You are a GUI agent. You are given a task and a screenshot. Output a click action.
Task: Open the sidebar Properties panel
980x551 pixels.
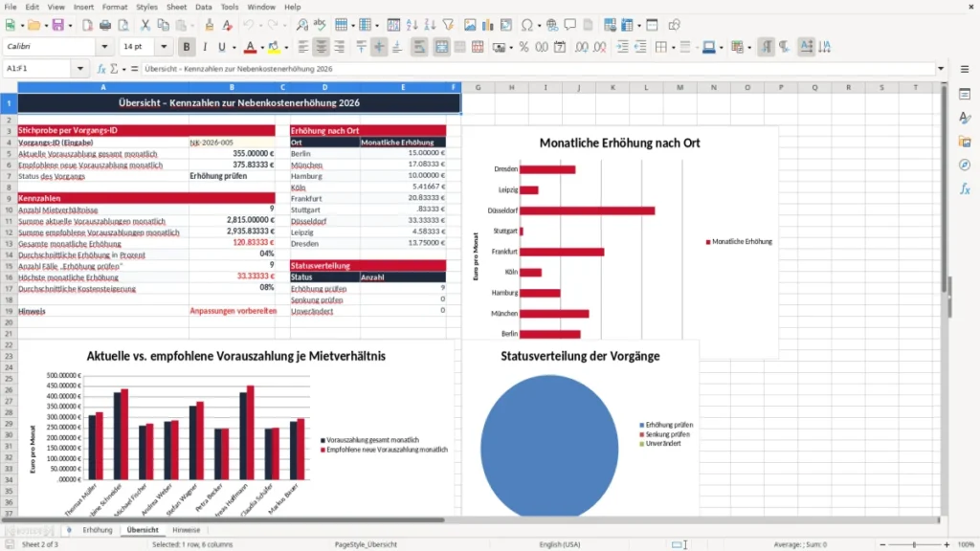tap(965, 94)
